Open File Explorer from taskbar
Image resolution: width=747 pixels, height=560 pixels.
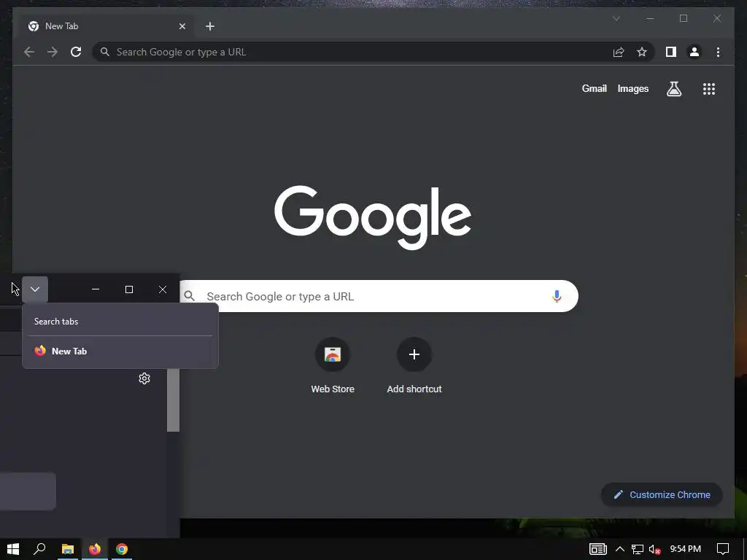[x=68, y=549]
